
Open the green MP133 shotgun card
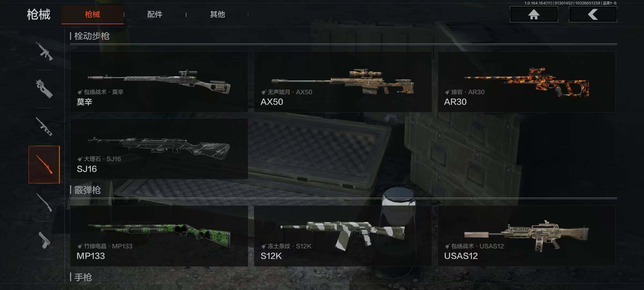(x=159, y=236)
